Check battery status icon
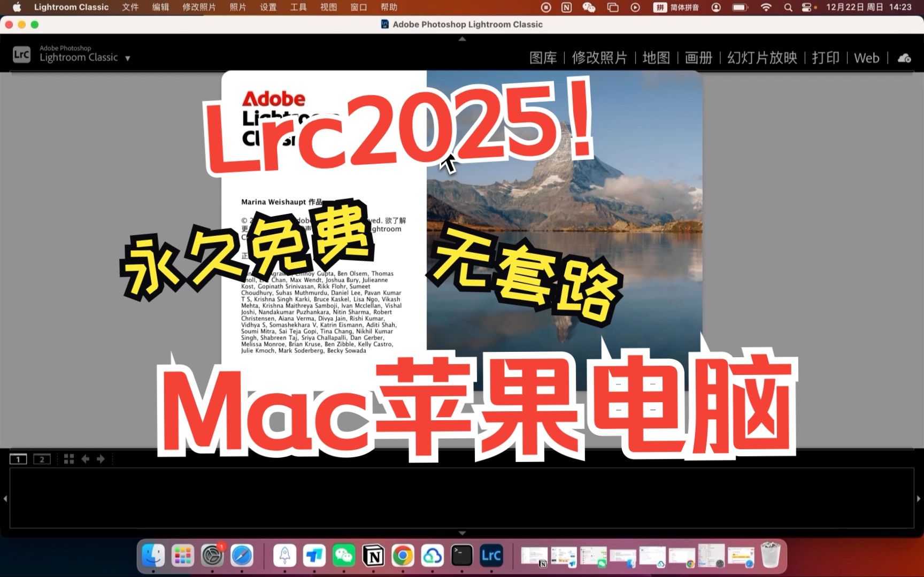The width and height of the screenshot is (924, 577). coord(741,7)
